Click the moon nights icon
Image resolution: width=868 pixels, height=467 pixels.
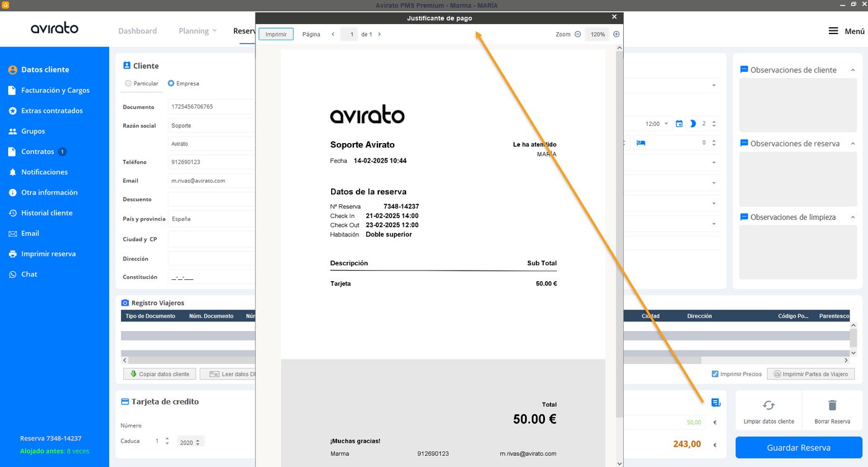(693, 124)
